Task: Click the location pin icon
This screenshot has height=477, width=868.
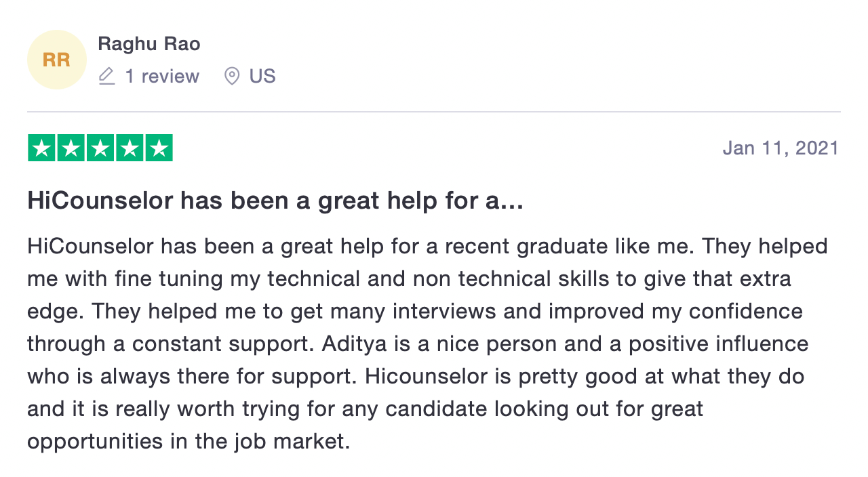Action: click(x=232, y=76)
